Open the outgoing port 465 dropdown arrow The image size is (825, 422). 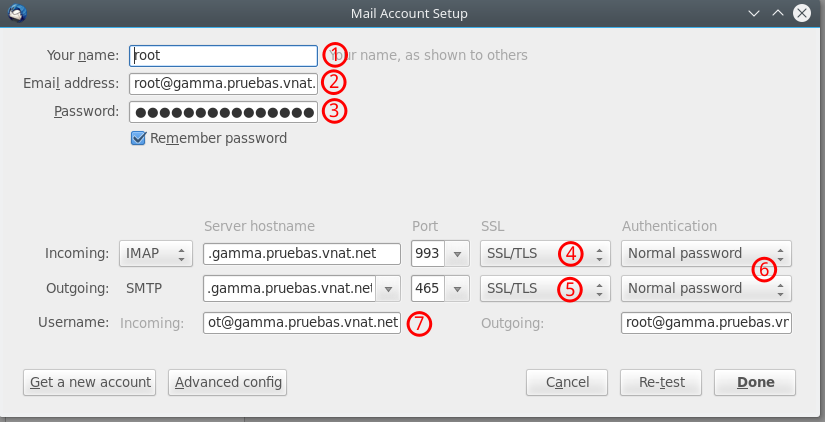(x=457, y=288)
